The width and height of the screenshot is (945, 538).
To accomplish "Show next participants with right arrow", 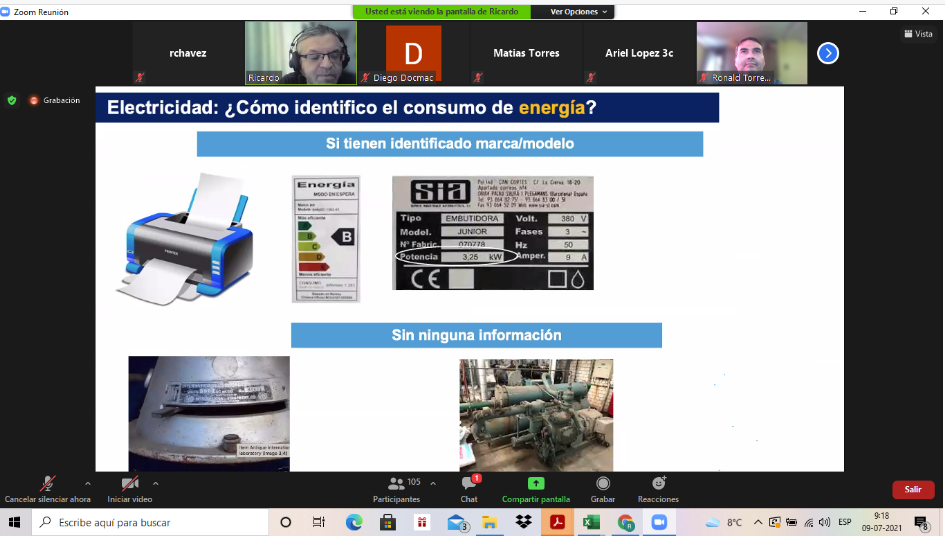I will click(x=827, y=53).
